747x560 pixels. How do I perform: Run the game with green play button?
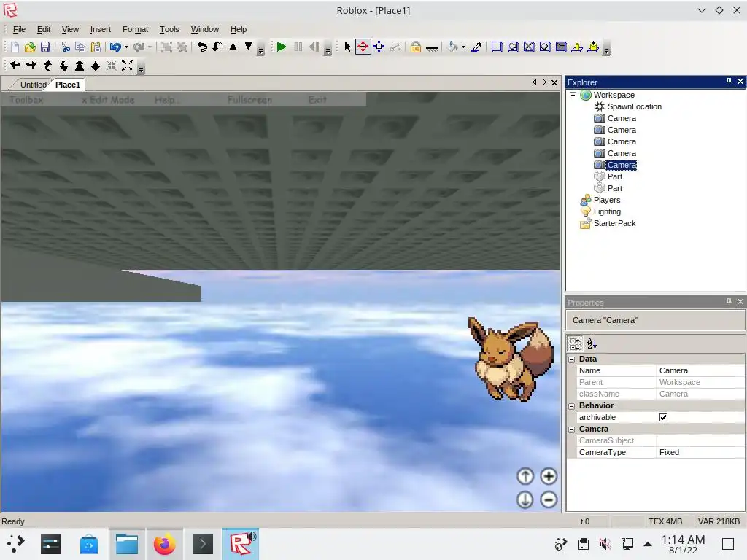282,47
